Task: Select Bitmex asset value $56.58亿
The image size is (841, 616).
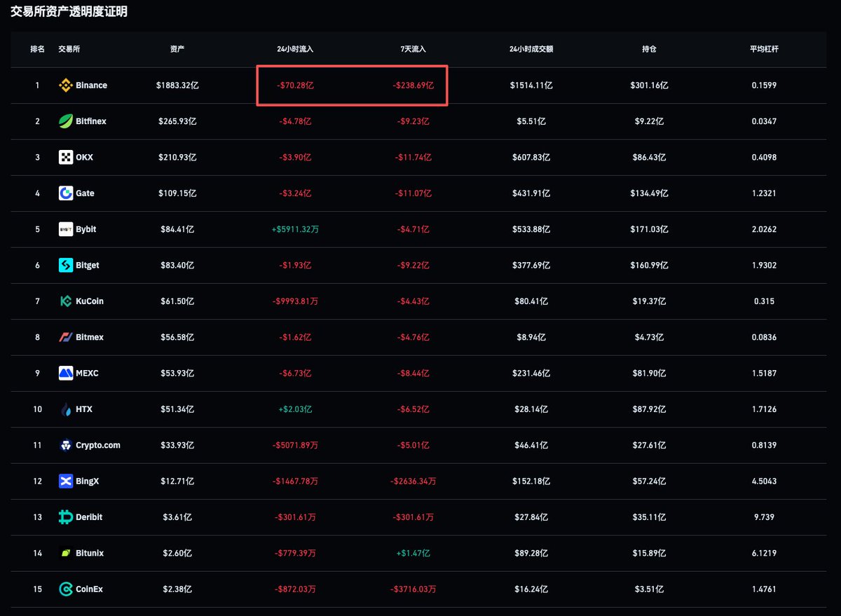Action: click(177, 337)
